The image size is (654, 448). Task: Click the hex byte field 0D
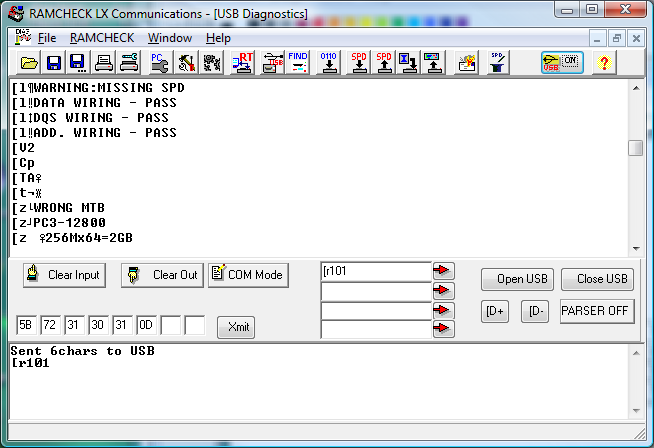pyautogui.click(x=146, y=325)
